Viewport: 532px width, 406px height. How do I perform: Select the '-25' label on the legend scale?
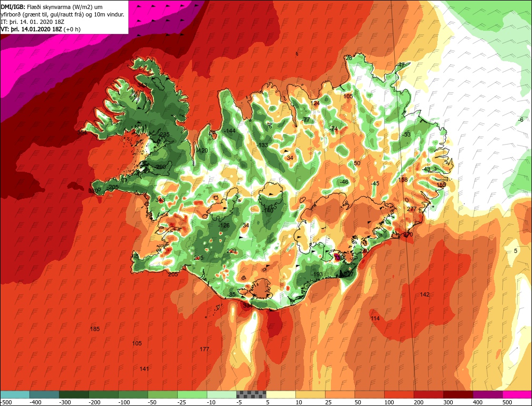[x=182, y=402]
